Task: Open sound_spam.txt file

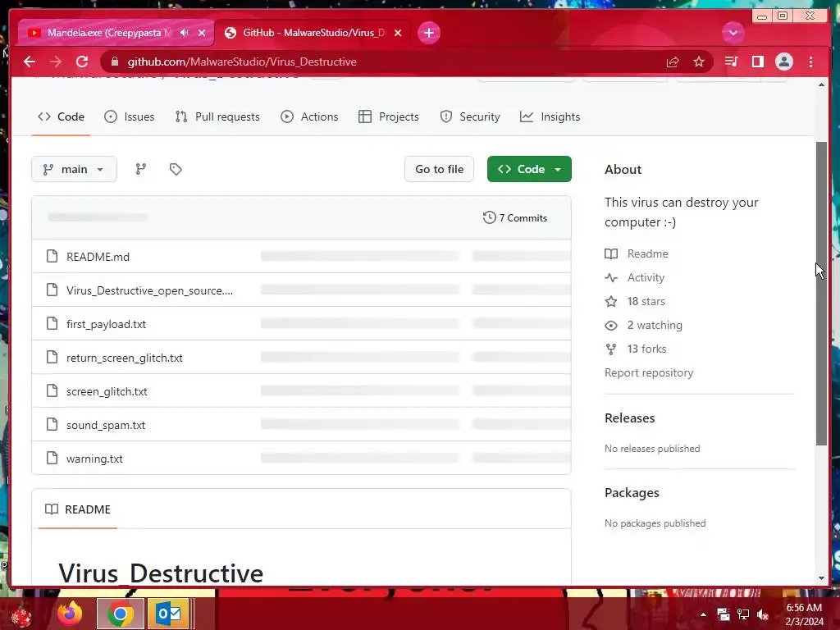Action: tap(106, 426)
